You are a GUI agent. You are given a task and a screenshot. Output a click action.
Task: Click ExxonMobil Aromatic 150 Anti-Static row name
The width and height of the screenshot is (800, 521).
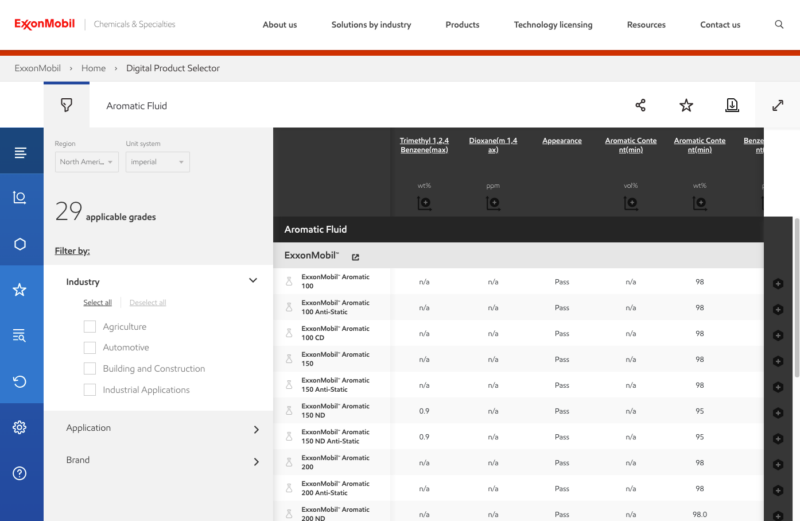click(335, 385)
